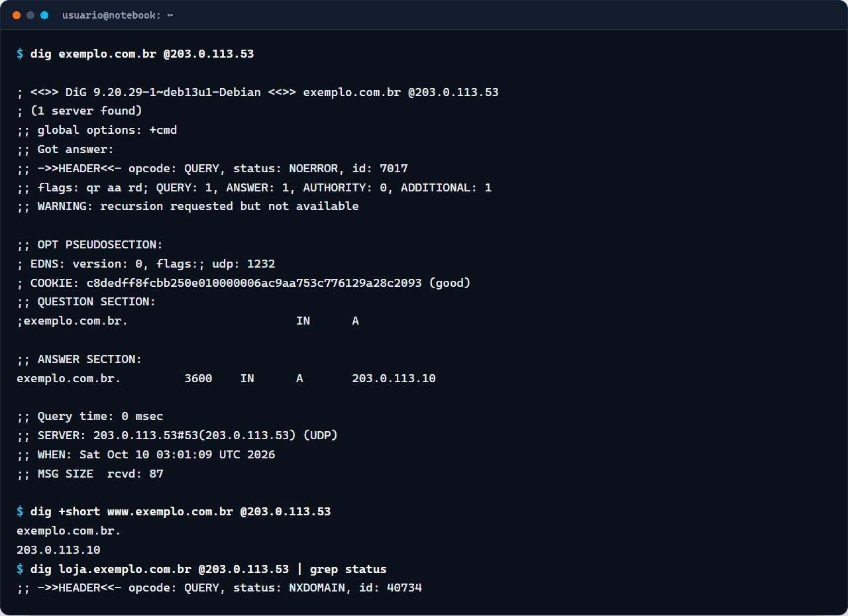Click short output line exemplo.com.br. below +short command
The width and height of the screenshot is (848, 616).
pos(69,531)
